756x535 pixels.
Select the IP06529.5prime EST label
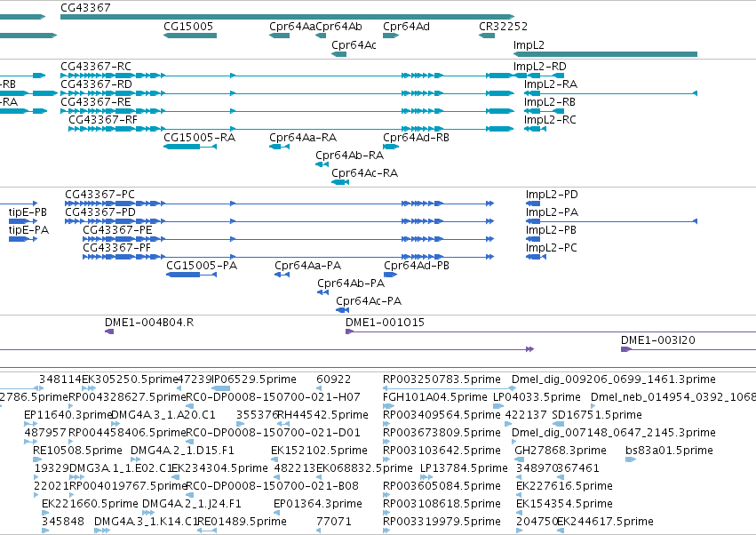253,379
